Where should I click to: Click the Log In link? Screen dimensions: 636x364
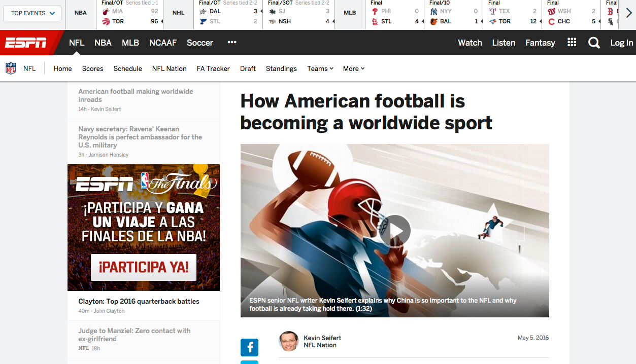[x=622, y=43]
